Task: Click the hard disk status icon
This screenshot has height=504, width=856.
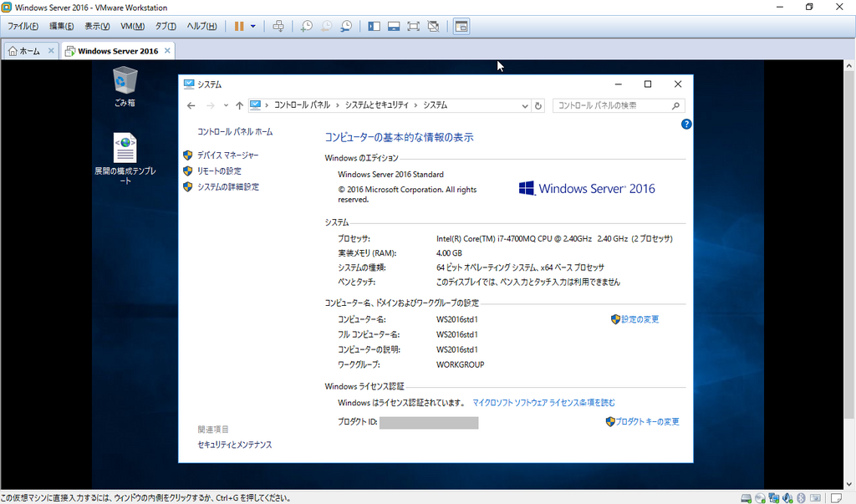Action: [746, 497]
